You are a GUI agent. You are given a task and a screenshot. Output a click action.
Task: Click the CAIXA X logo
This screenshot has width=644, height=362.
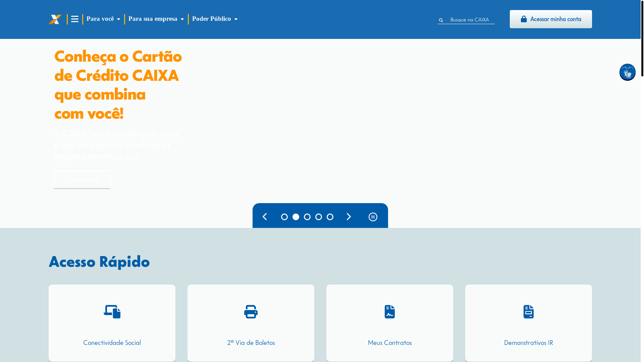[55, 19]
